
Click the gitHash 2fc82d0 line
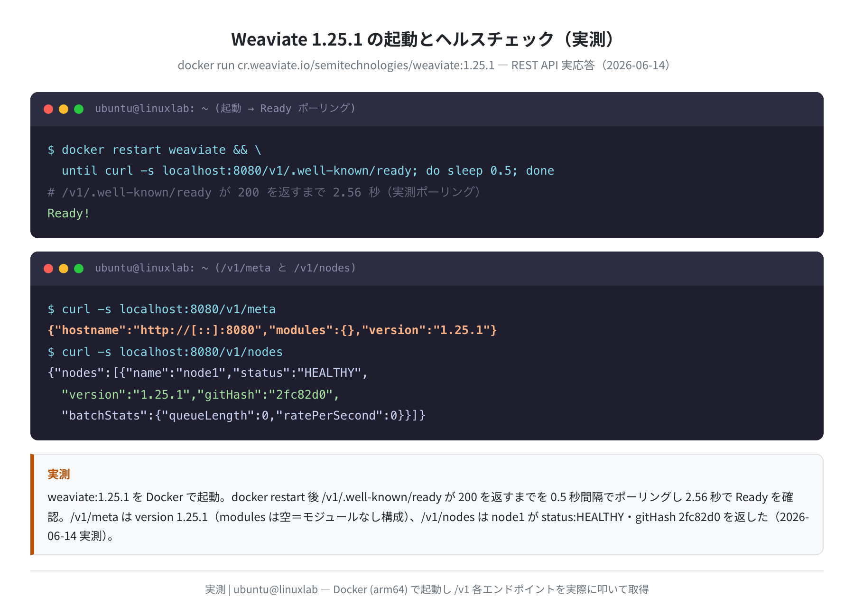pyautogui.click(x=201, y=395)
